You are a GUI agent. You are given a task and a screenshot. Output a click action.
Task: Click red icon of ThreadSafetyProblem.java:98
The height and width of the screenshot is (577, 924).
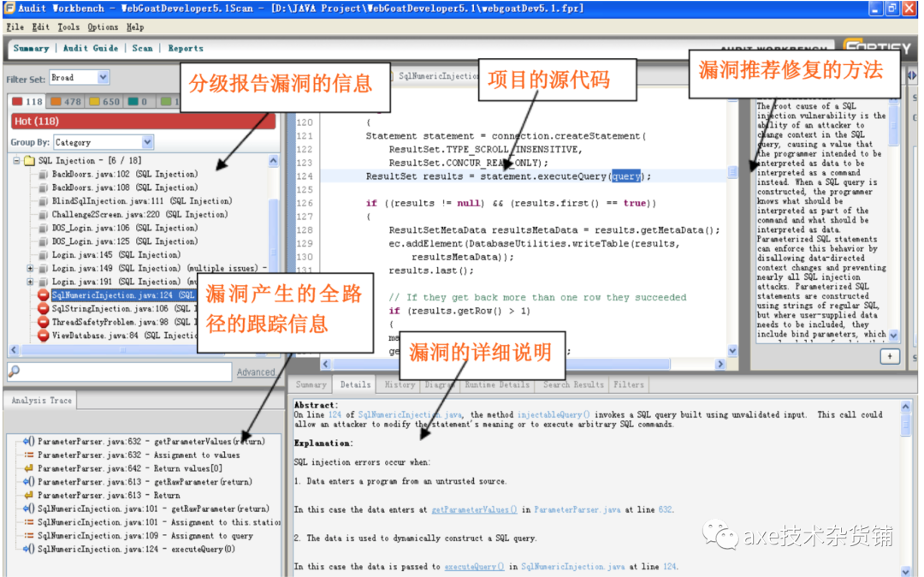pyautogui.click(x=43, y=322)
